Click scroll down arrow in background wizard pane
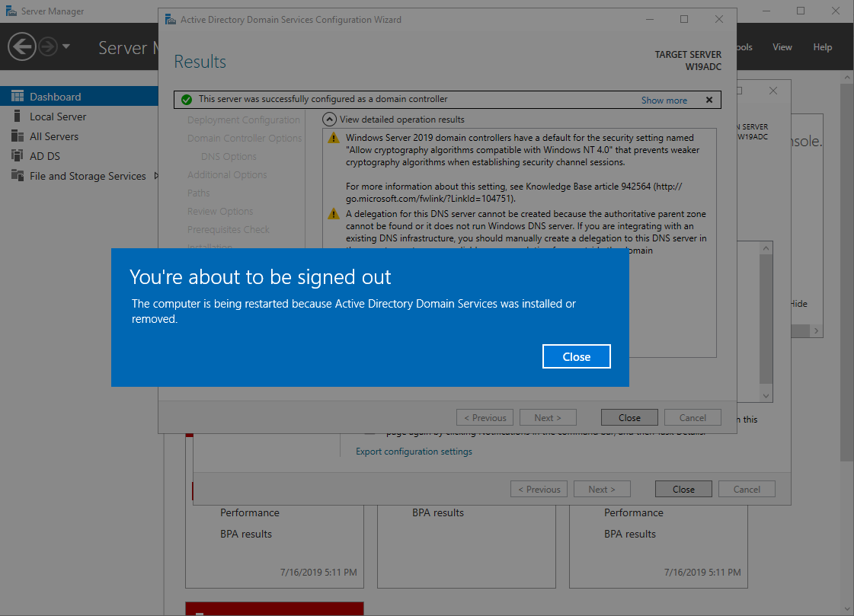This screenshot has height=616, width=854. click(x=766, y=396)
